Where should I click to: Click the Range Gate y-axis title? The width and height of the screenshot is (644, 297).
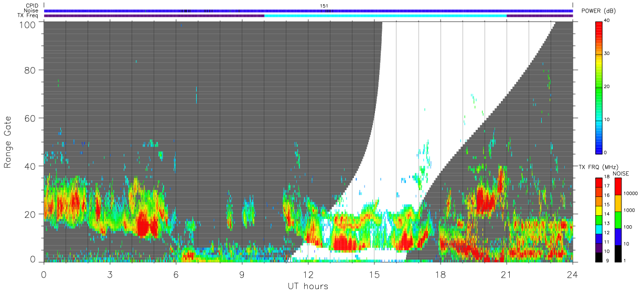coord(8,142)
